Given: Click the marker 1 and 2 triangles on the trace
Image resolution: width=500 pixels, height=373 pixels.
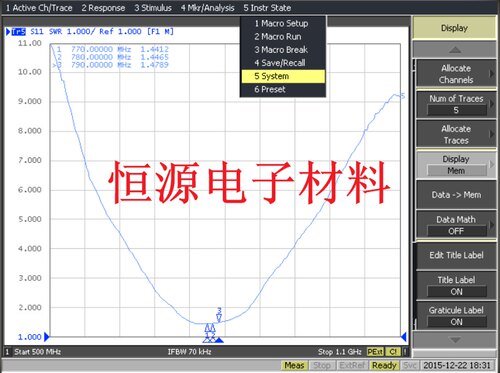Looking at the screenshot, I should click(x=210, y=327).
